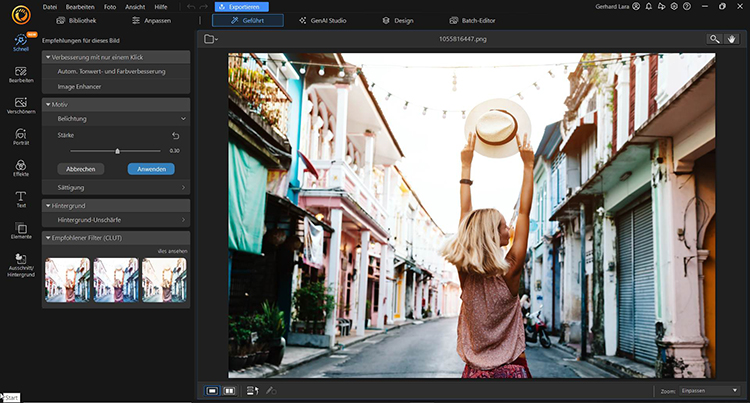Open the Zoom Einpassen dropdown
The width and height of the screenshot is (750, 403).
click(710, 390)
